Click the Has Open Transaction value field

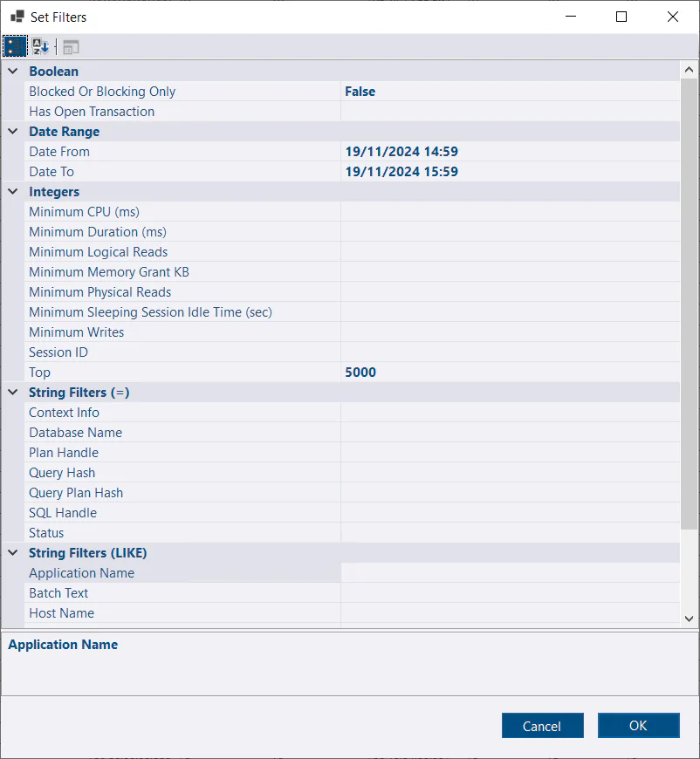tap(510, 112)
